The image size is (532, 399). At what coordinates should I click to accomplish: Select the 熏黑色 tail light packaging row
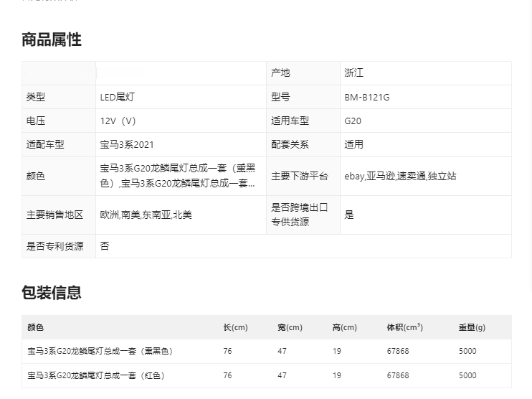(100, 352)
